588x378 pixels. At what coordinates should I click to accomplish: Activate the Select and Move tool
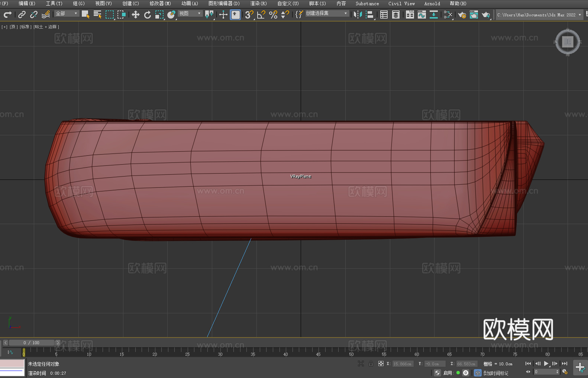click(136, 14)
